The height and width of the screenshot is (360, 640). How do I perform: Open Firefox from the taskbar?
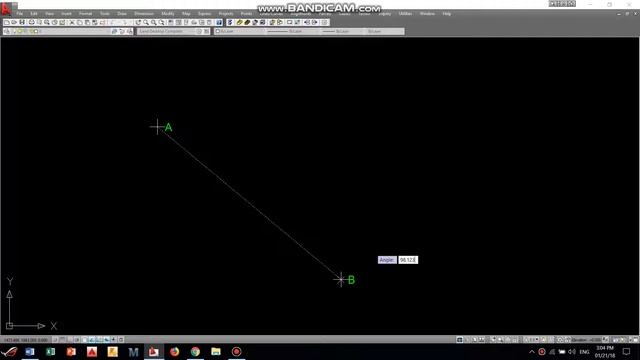(x=175, y=351)
